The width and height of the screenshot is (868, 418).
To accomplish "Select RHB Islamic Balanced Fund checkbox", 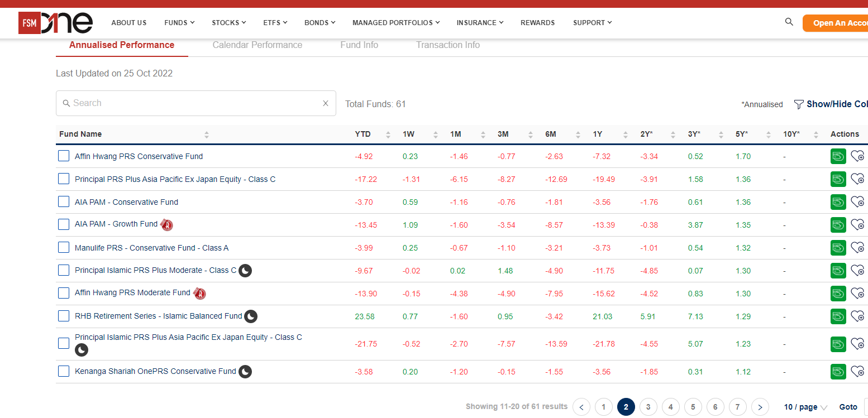I will 64,316.
